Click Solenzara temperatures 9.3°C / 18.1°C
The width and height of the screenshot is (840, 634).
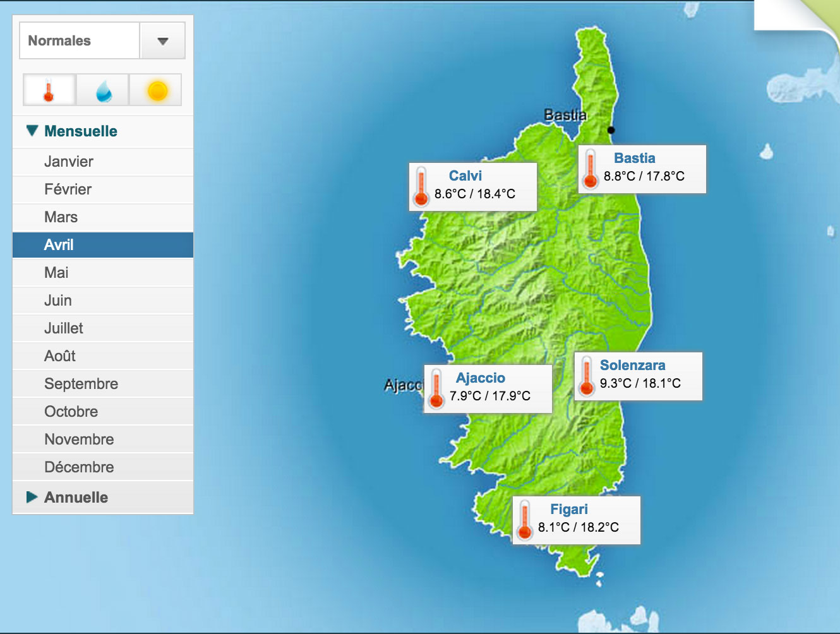[x=640, y=383]
